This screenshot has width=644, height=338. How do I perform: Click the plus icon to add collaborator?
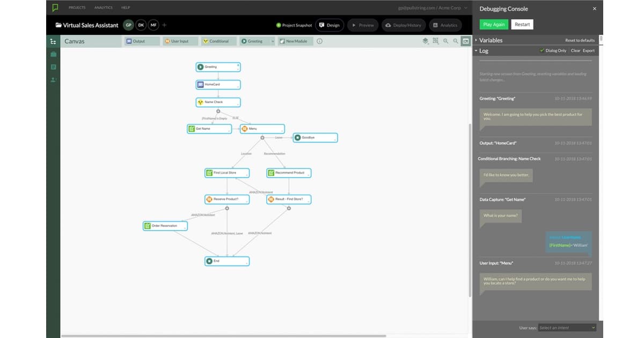click(x=164, y=25)
